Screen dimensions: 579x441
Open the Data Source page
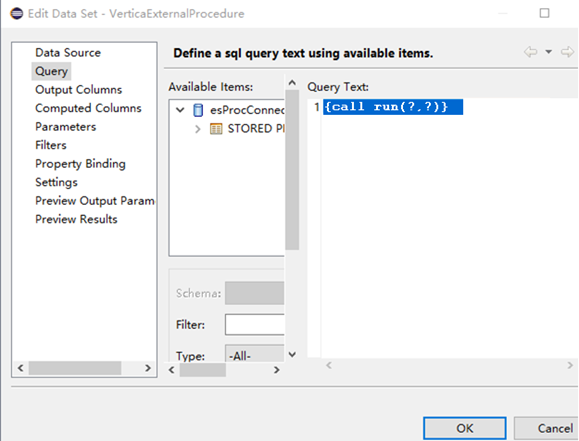click(68, 52)
